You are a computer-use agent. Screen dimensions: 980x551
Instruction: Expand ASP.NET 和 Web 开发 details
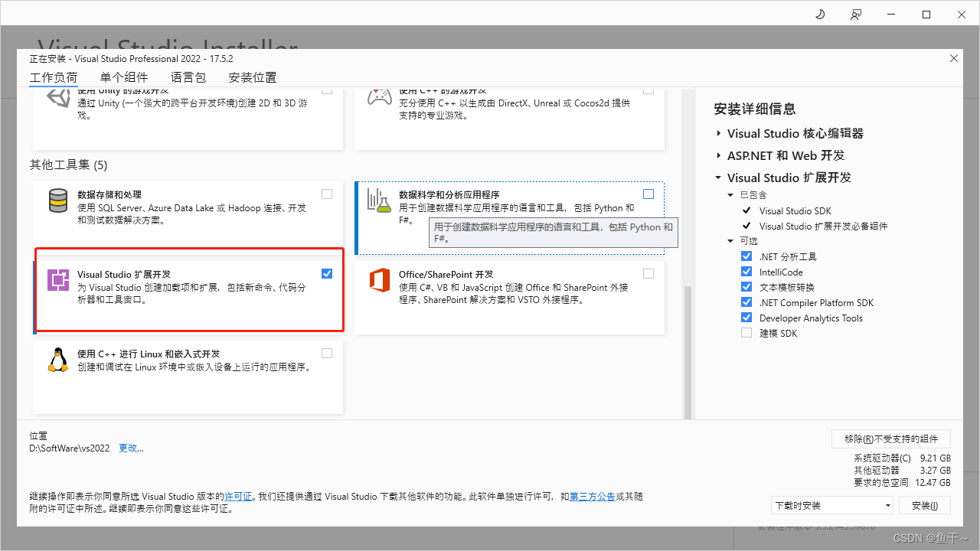(x=719, y=155)
